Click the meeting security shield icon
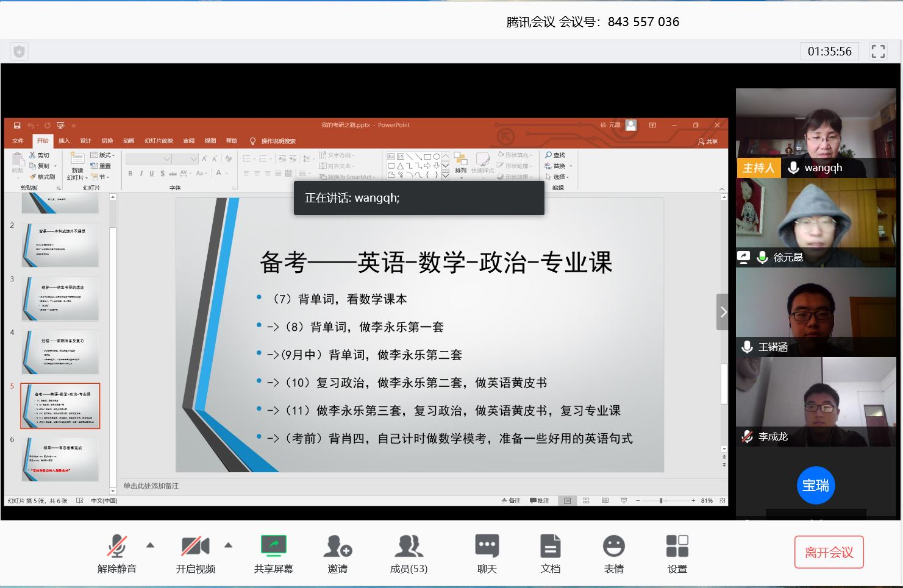903x588 pixels. point(19,52)
